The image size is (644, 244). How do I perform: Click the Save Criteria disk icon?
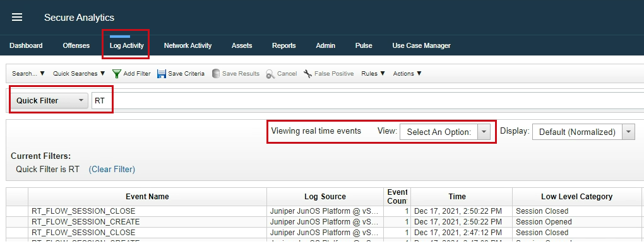[x=162, y=74]
